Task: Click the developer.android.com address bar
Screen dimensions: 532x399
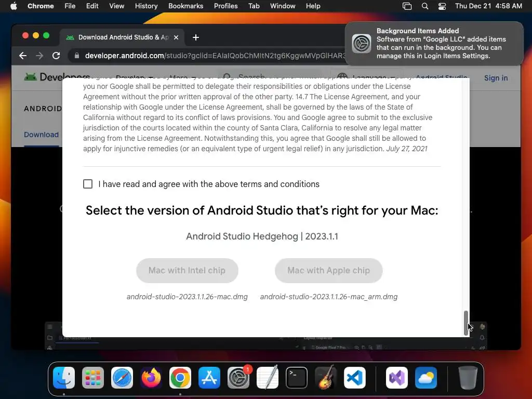Action: [x=215, y=56]
